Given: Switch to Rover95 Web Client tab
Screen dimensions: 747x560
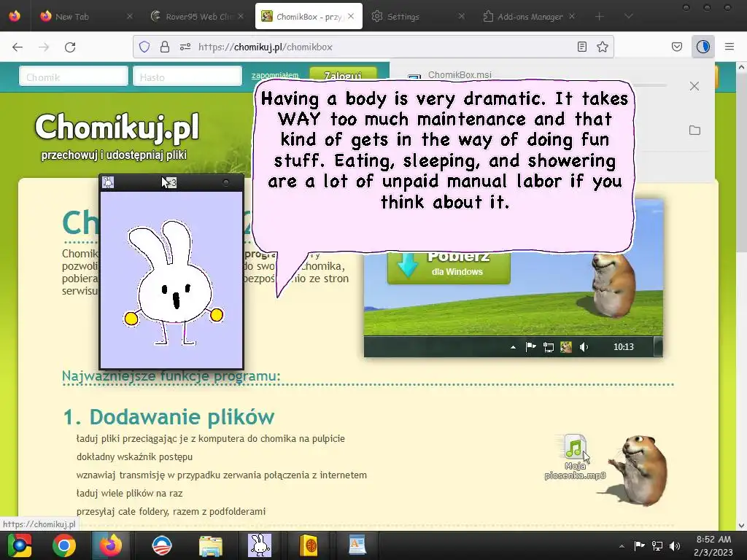Looking at the screenshot, I should coord(198,16).
